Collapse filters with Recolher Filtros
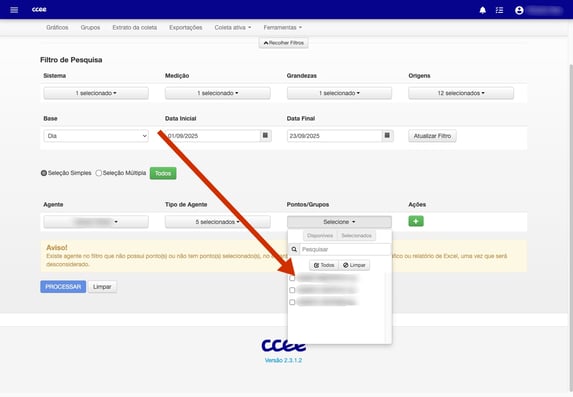573x397 pixels. 284,43
